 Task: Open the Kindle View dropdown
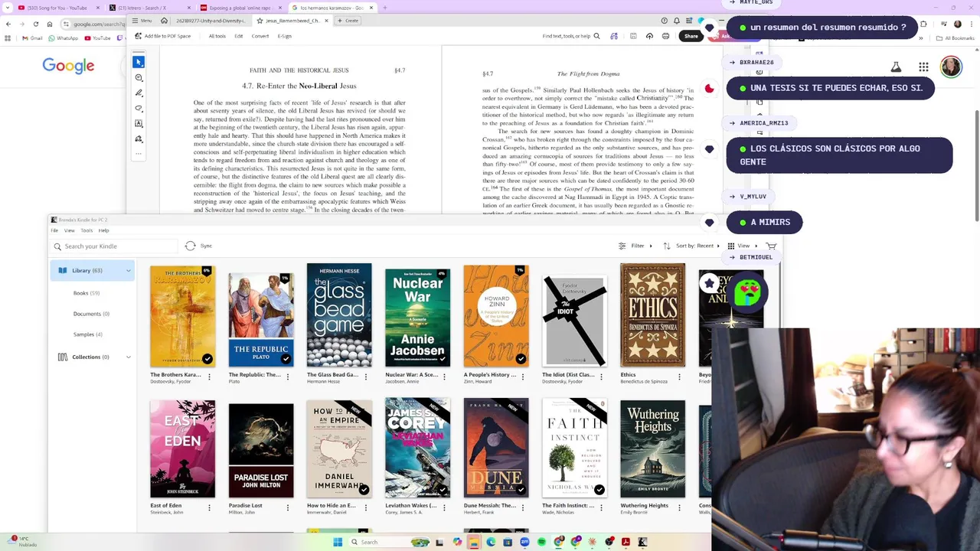point(742,246)
